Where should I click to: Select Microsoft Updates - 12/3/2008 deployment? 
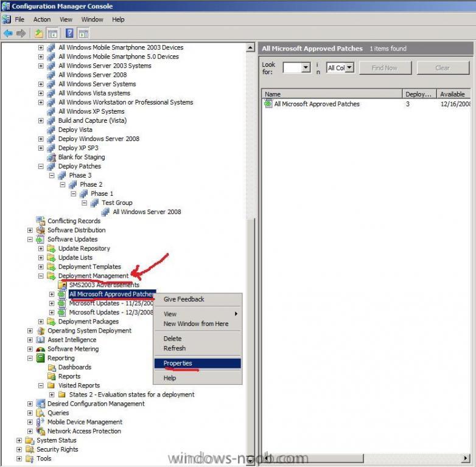pyautogui.click(x=111, y=313)
